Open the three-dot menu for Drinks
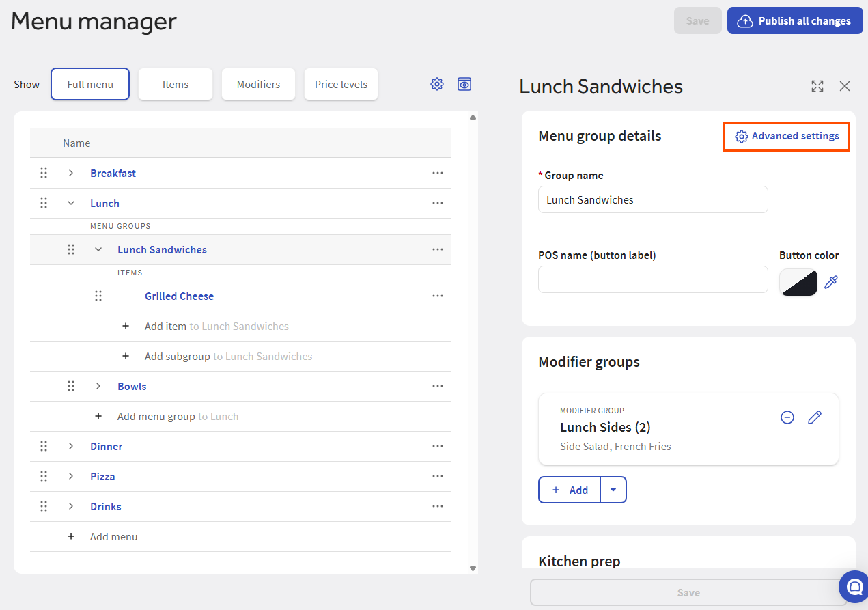Image resolution: width=868 pixels, height=610 pixels. click(x=438, y=506)
